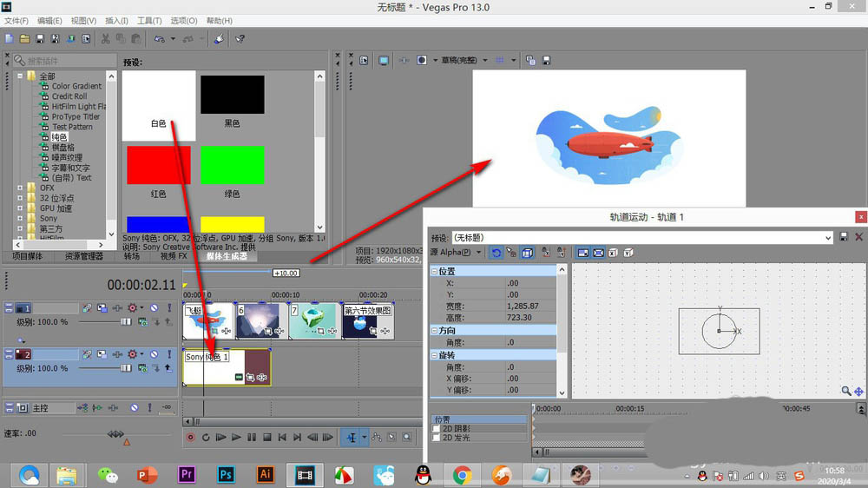Expand the OFX folder in plugin tree
The image size is (868, 488).
pos(20,188)
